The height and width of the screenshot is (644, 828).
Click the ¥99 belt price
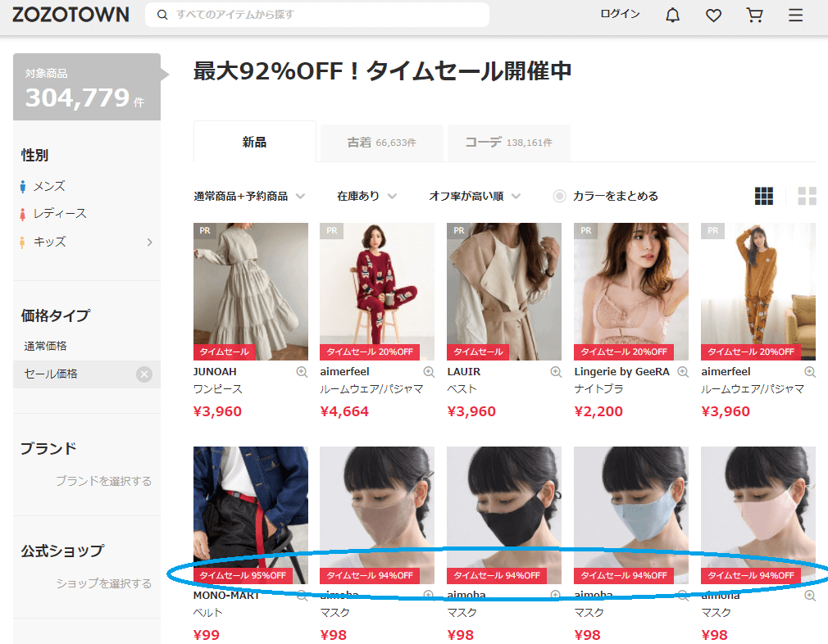[207, 635]
